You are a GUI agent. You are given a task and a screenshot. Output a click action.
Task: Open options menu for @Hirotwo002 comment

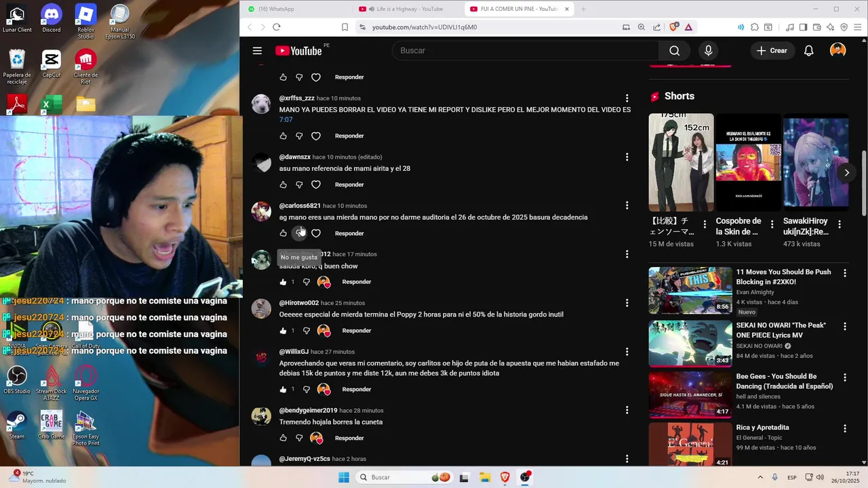pos(627,303)
